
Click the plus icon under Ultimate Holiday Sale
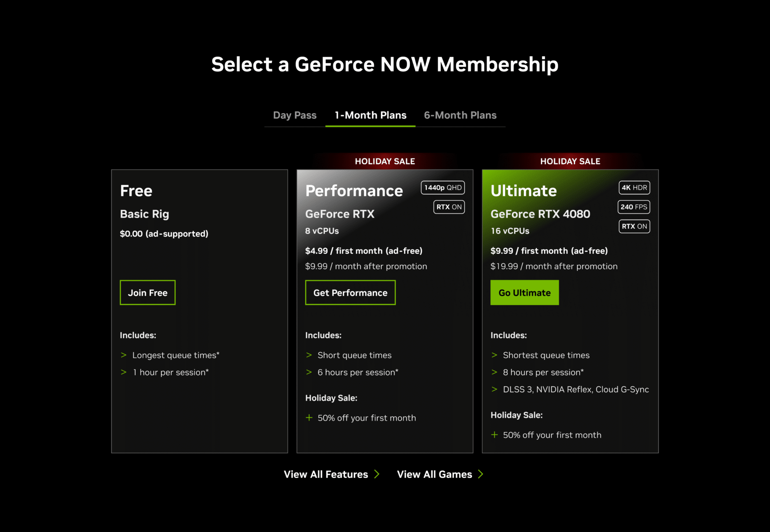click(x=495, y=435)
